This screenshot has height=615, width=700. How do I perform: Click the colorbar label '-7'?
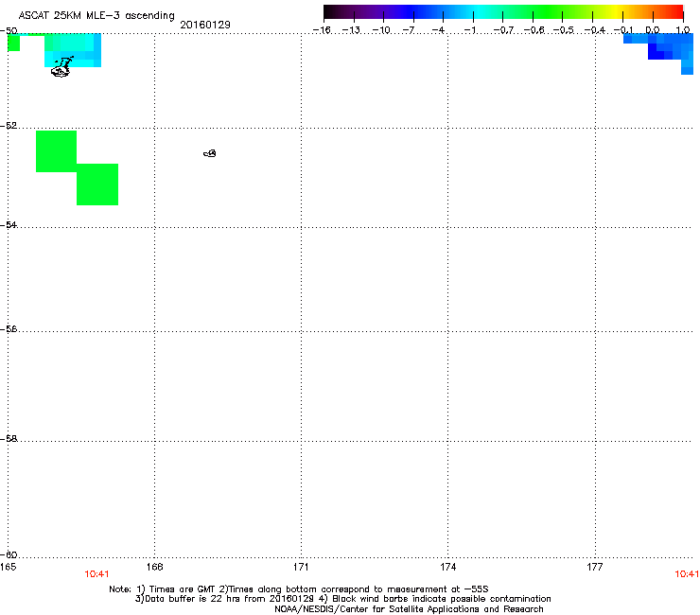coord(408,30)
